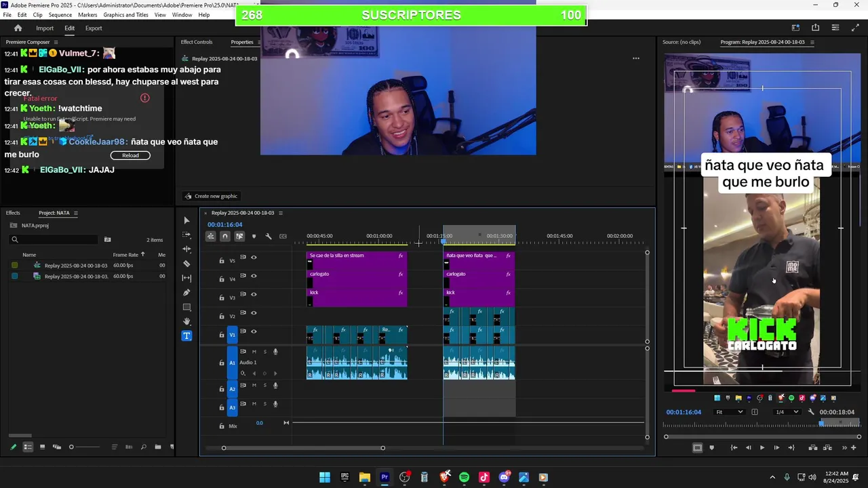
Task: Open the Markers menu
Action: coord(87,15)
